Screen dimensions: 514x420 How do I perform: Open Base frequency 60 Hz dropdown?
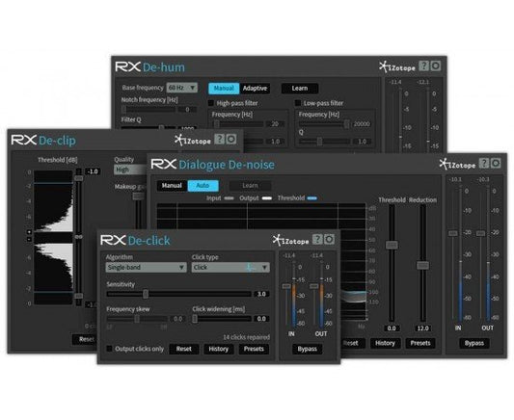[182, 88]
